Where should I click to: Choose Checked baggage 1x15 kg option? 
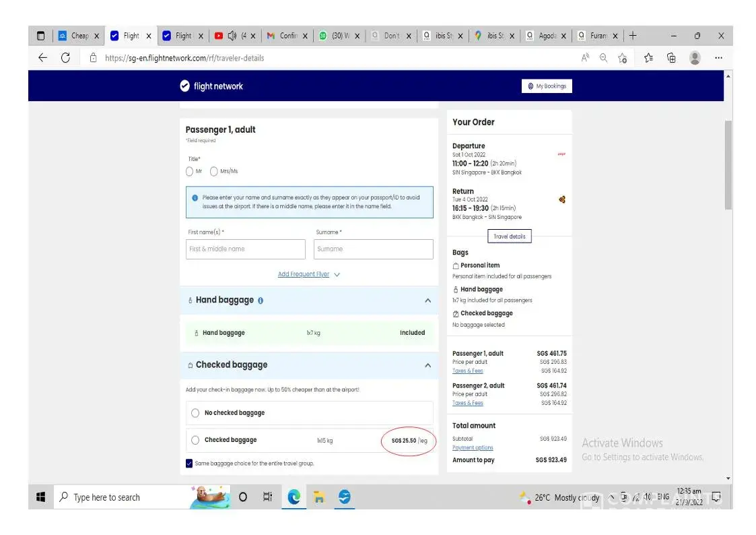195,440
